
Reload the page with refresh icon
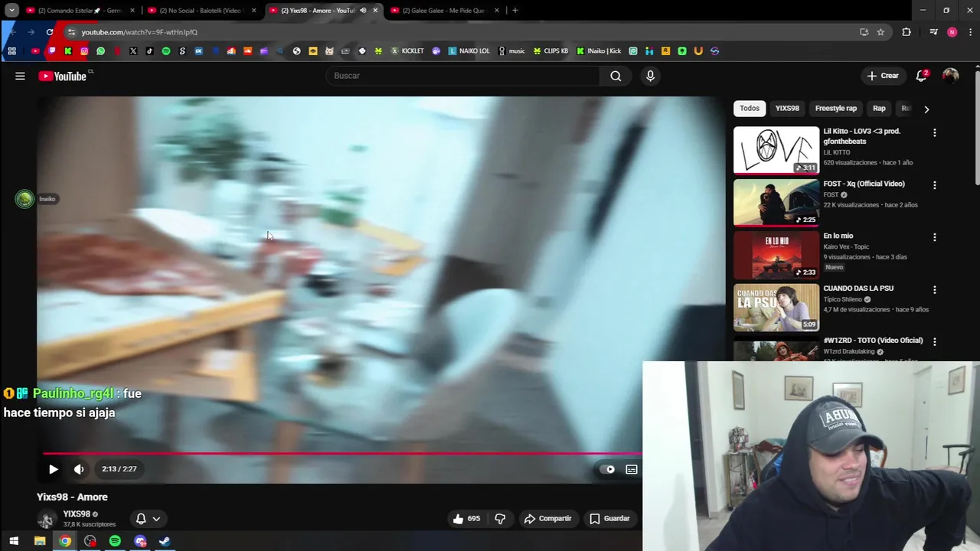pos(50,32)
